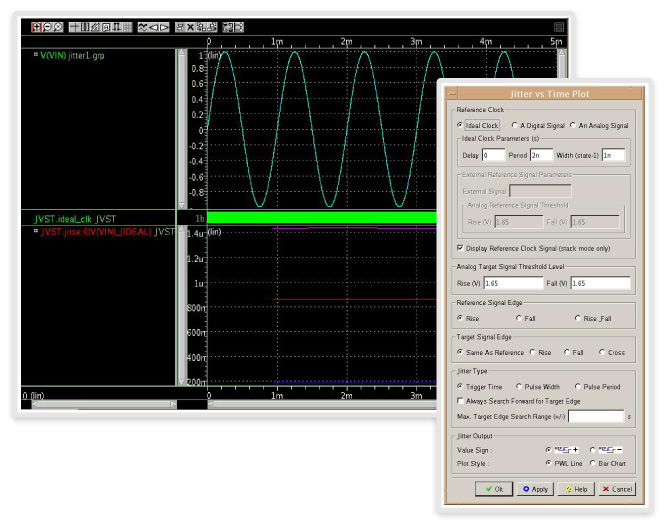Click the waveform-style toolbar icon
The width and height of the screenshot is (664, 523).
[x=145, y=27]
